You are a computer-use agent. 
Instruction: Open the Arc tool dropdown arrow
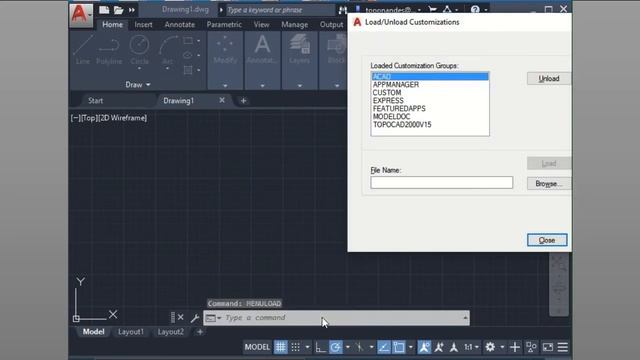tap(167, 69)
